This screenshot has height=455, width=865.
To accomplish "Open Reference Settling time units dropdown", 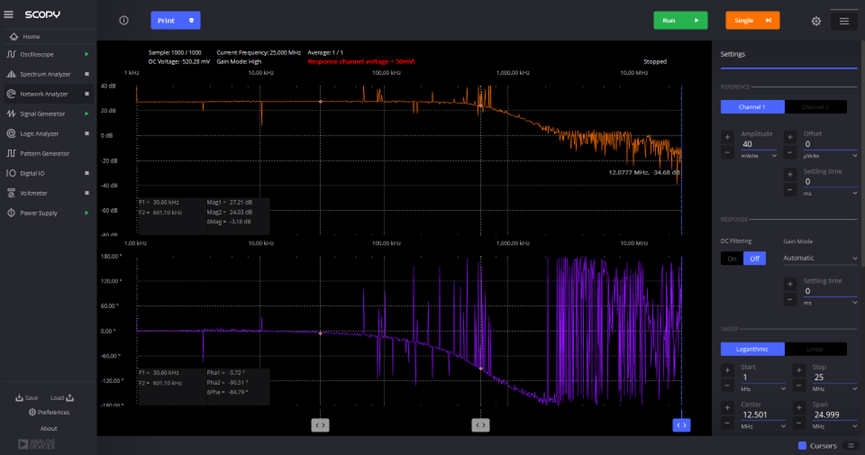I will (830, 194).
